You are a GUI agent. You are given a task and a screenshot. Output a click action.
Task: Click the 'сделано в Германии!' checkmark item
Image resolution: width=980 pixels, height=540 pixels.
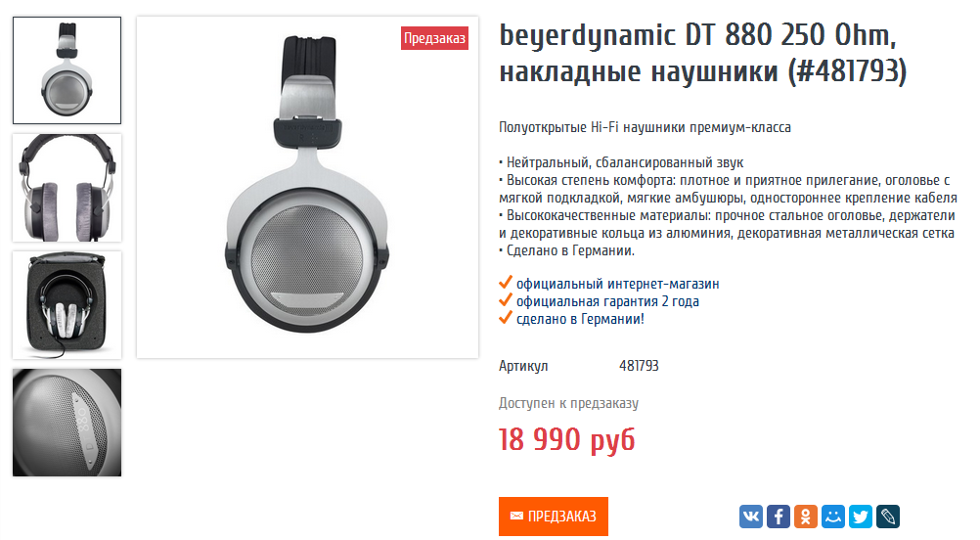click(x=571, y=319)
